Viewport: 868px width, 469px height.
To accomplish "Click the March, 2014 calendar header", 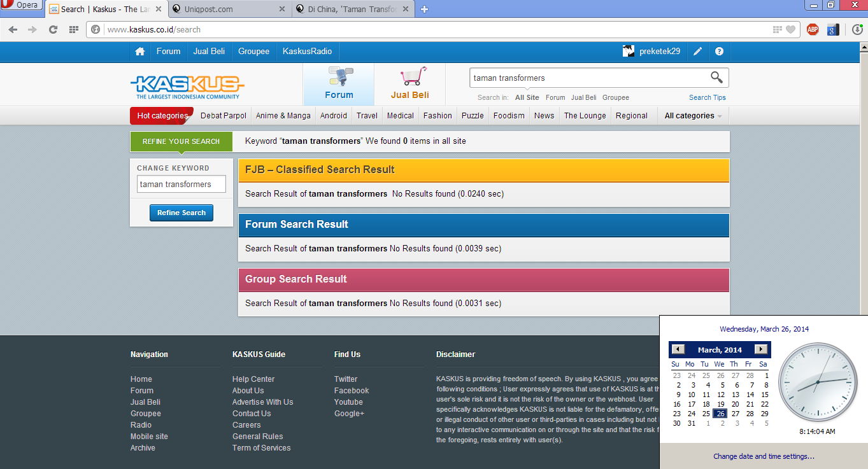I will click(x=720, y=349).
